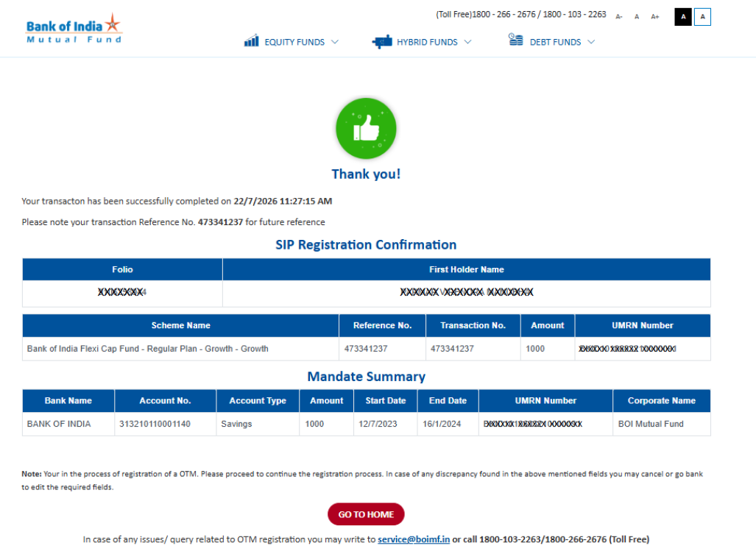Click the First Holder Name column header
The image size is (756, 557).
click(467, 269)
